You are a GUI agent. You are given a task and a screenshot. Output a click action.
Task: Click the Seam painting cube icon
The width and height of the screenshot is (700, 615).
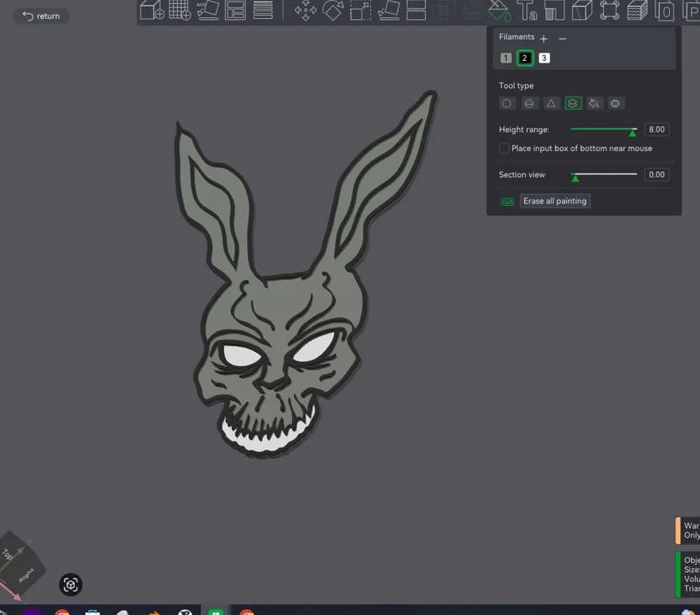[582, 10]
